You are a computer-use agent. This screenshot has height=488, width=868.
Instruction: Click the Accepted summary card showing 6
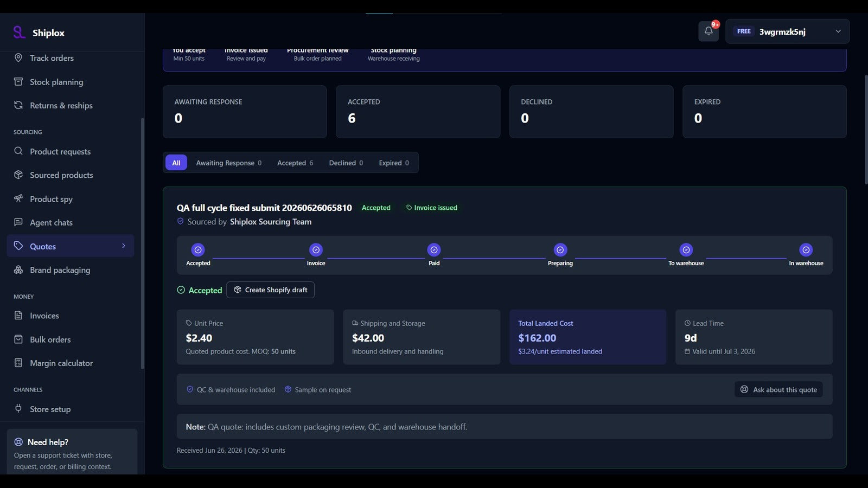tap(418, 112)
